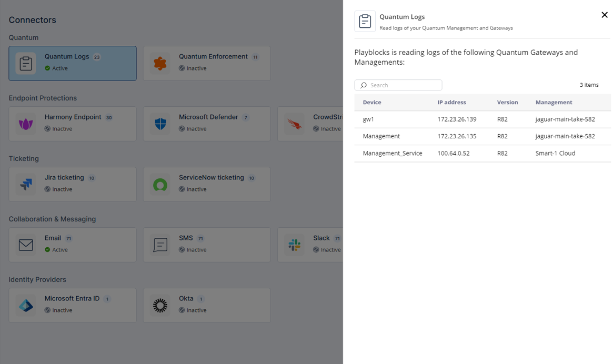Click Smart-1 Cloud management cell
The width and height of the screenshot is (613, 364).
[x=555, y=153]
